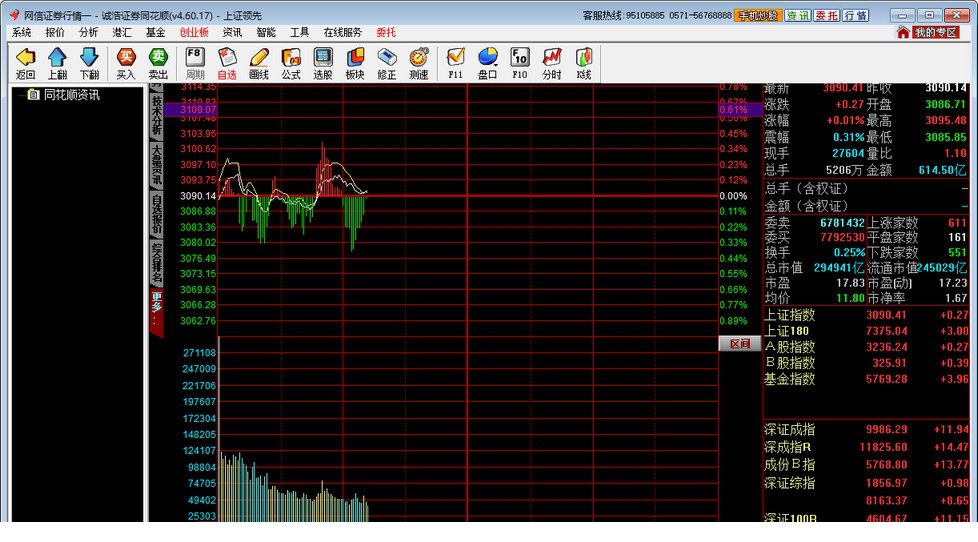Open the 港汇 menu
This screenshot has width=978, height=542.
click(x=122, y=32)
